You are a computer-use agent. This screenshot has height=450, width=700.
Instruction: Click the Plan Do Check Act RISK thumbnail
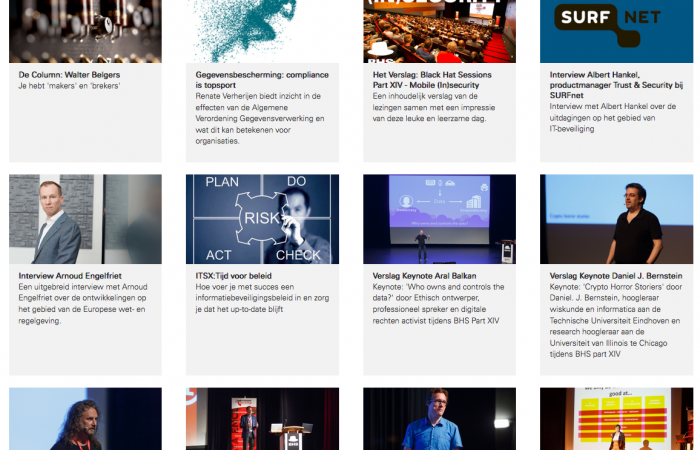point(262,219)
